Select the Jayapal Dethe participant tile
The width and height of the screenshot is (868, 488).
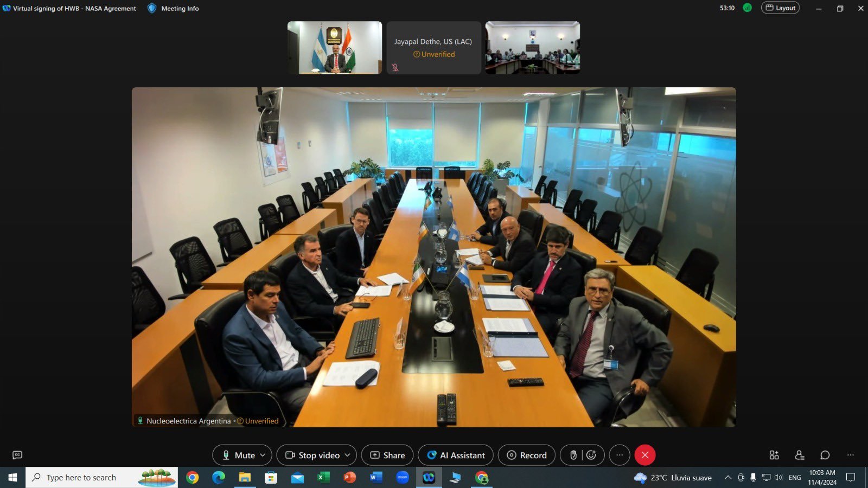pyautogui.click(x=433, y=48)
